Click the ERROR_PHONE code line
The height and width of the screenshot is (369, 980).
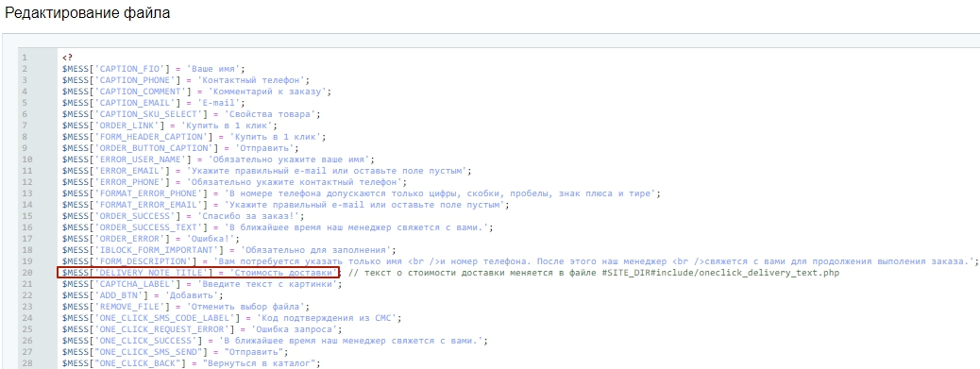[x=234, y=182]
